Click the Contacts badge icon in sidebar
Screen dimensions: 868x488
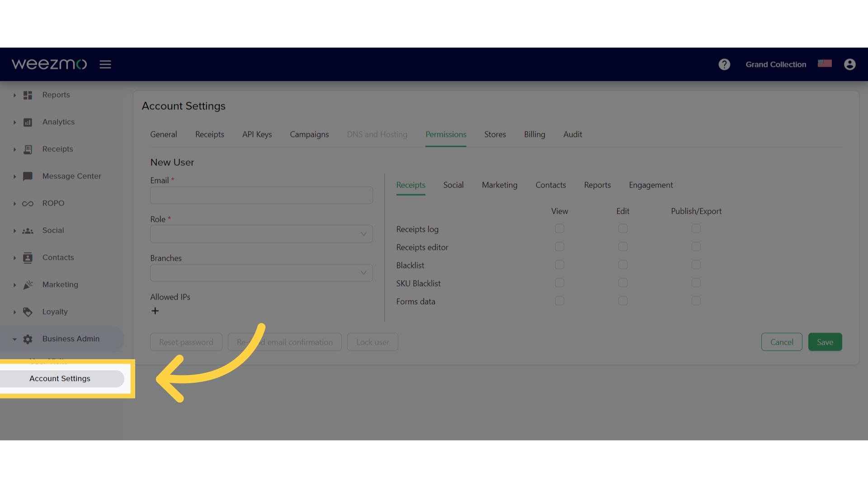[x=28, y=258]
